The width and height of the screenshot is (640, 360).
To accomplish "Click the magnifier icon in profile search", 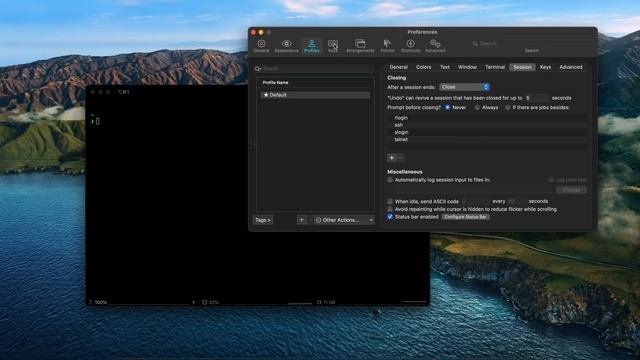I will [258, 69].
